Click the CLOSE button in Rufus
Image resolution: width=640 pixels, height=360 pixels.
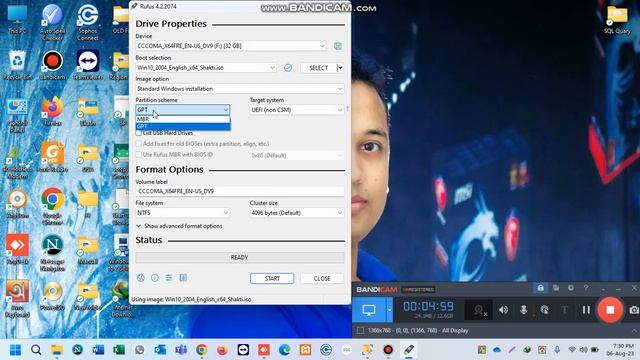click(x=322, y=278)
